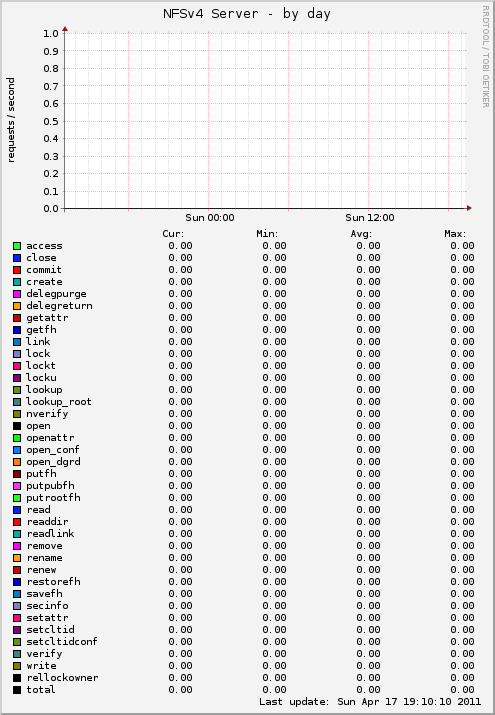Click the restorefh legend swatch

coord(17,582)
